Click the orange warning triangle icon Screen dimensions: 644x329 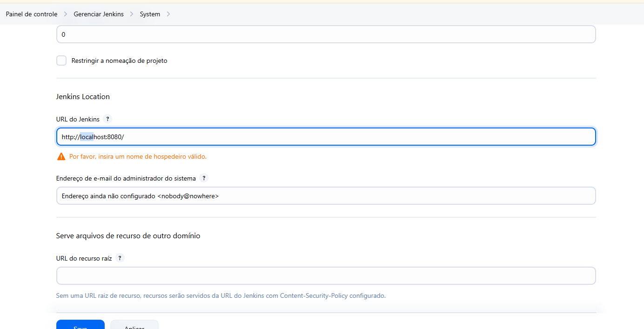(x=61, y=156)
